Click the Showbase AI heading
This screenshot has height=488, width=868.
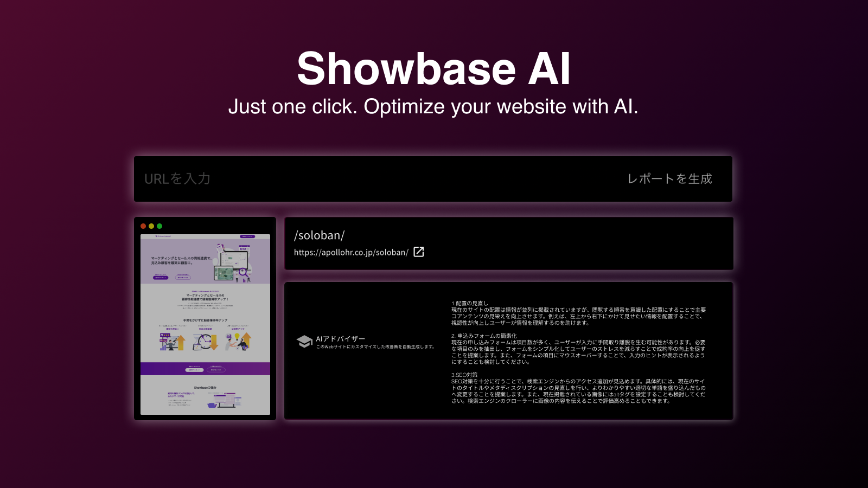point(433,68)
